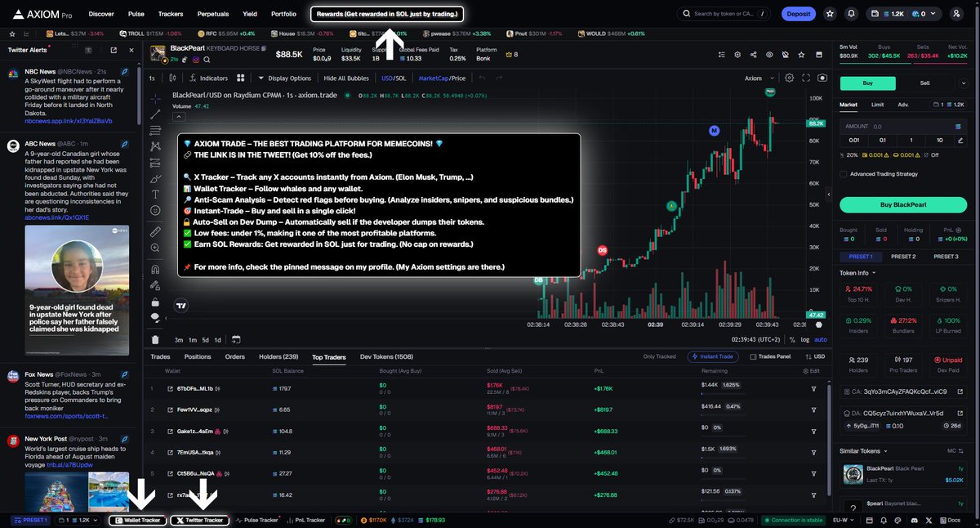Click the chart settings gear icon

coord(789,78)
